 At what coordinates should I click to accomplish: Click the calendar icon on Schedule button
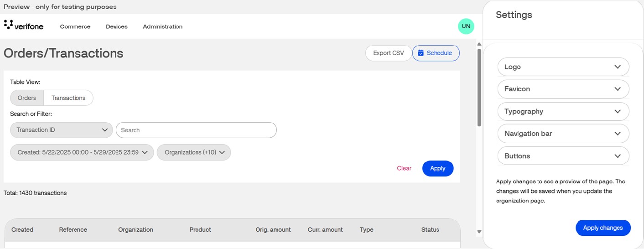pyautogui.click(x=421, y=53)
